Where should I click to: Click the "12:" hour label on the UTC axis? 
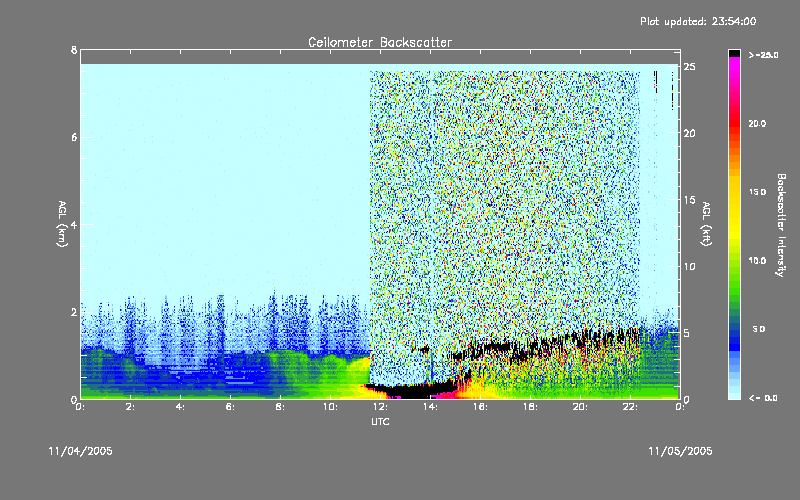[x=381, y=407]
